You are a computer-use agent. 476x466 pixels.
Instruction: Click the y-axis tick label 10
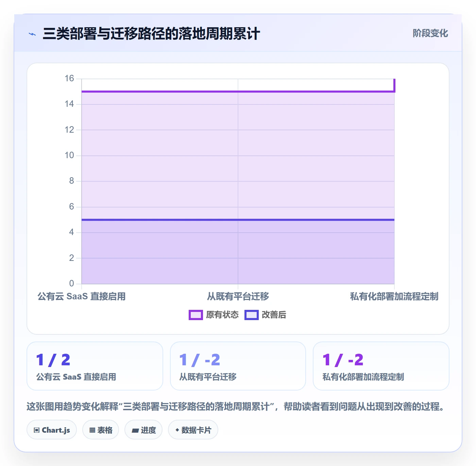[x=69, y=155]
